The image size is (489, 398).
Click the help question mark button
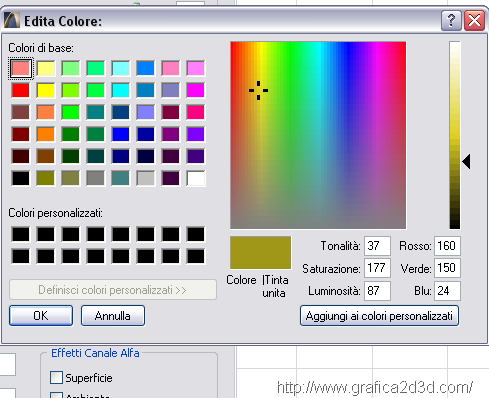[x=451, y=20]
